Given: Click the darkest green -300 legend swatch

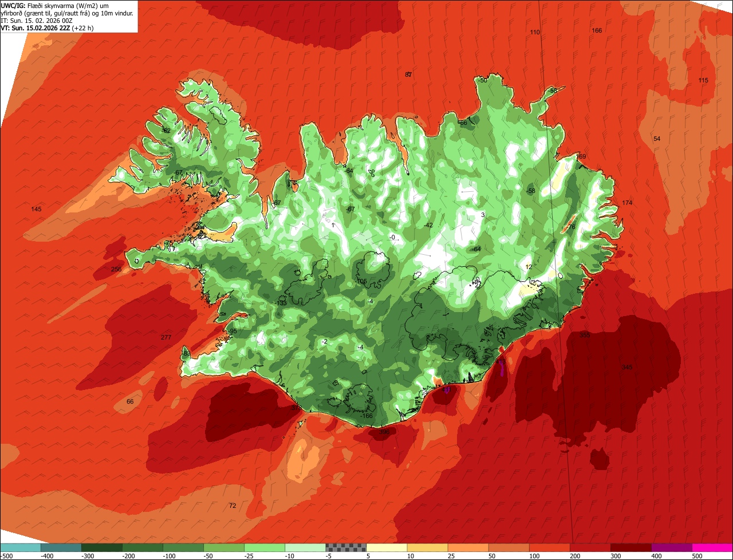Looking at the screenshot, I should 102,547.
